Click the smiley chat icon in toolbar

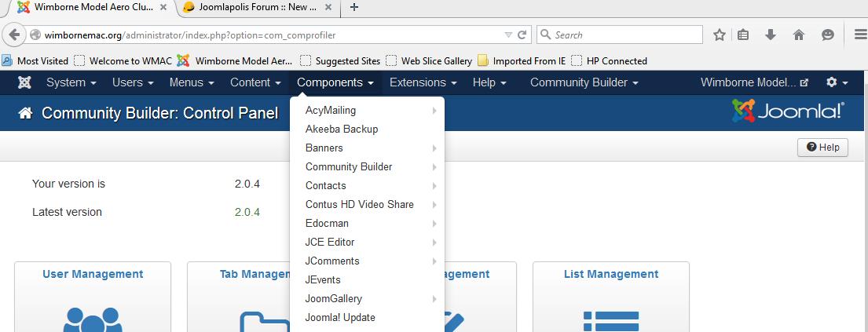click(x=828, y=35)
